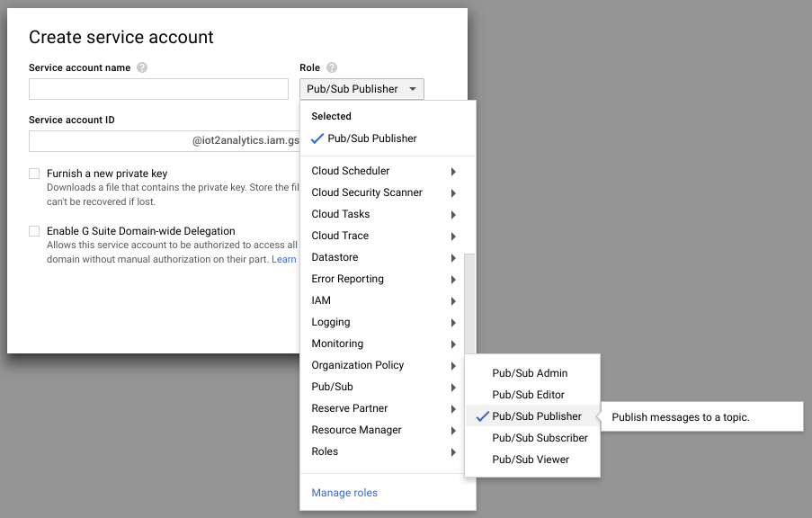The image size is (812, 518).
Task: Select Pub/Sub Admin role
Action: tap(530, 373)
